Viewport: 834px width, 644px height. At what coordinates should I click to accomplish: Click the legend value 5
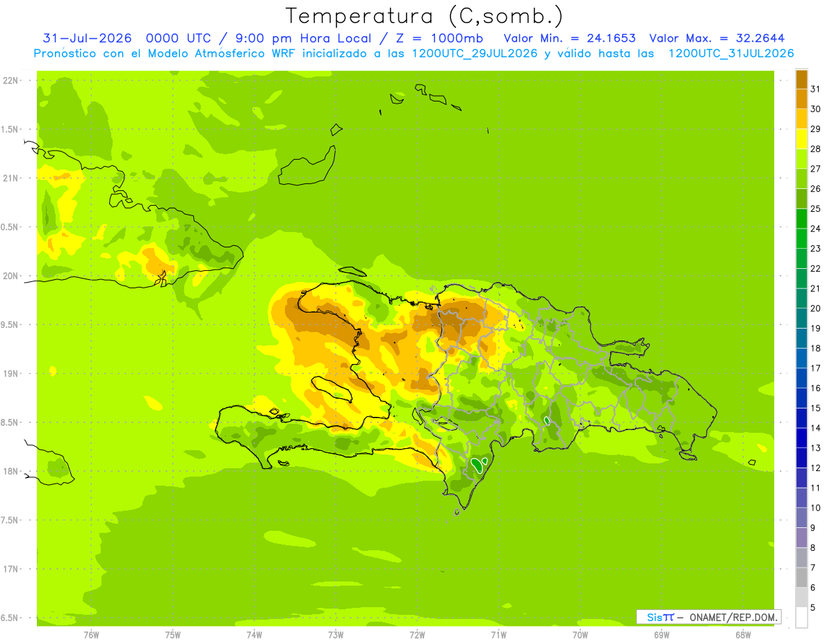813,607
